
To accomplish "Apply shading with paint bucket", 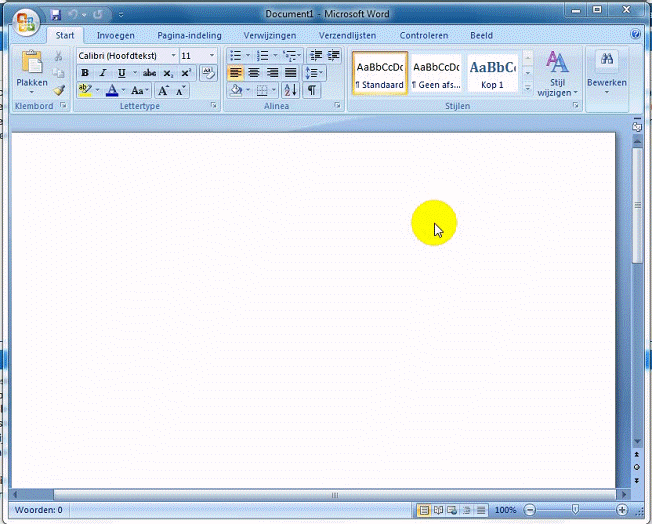I will click(x=236, y=90).
